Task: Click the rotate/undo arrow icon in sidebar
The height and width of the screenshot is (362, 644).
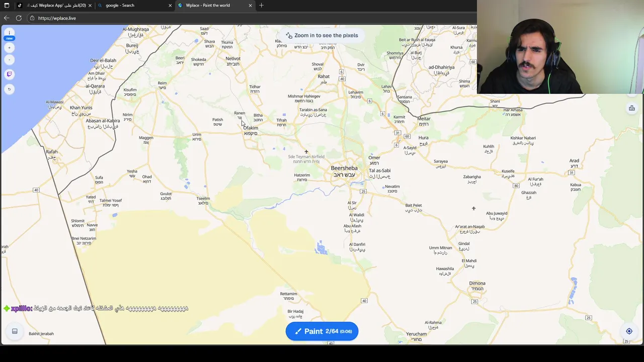Action: [9, 89]
